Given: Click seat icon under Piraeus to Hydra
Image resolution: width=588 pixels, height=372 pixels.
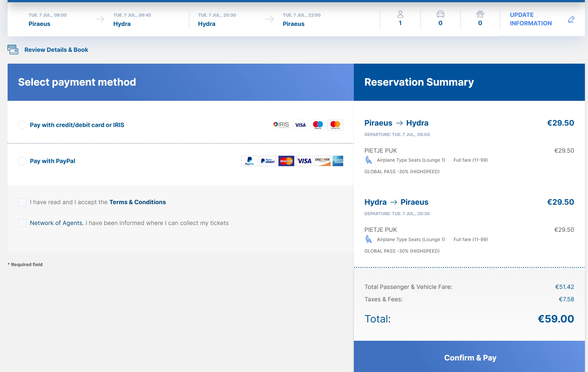Looking at the screenshot, I should tap(369, 160).
